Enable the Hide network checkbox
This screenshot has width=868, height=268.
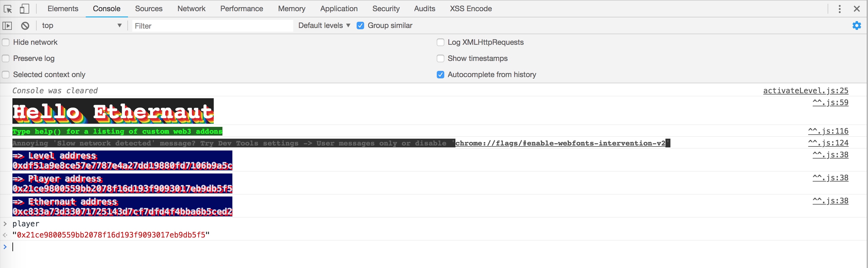(x=6, y=43)
